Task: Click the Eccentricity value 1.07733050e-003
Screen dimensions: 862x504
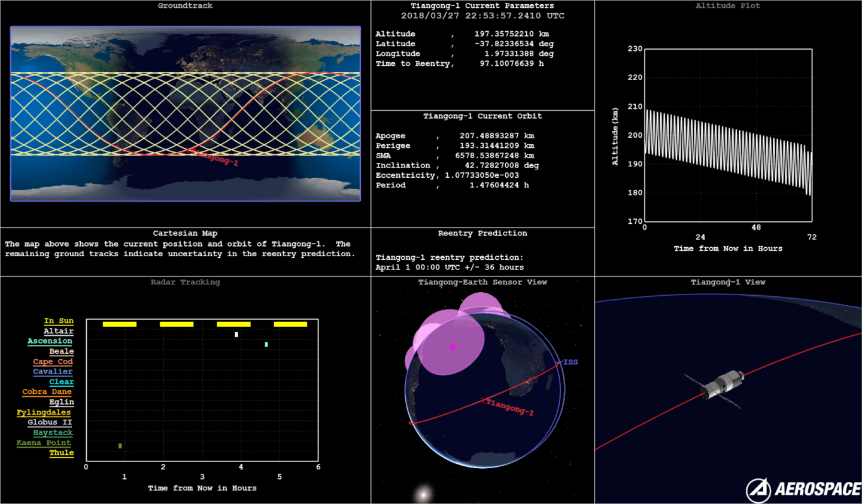Action: 482,175
